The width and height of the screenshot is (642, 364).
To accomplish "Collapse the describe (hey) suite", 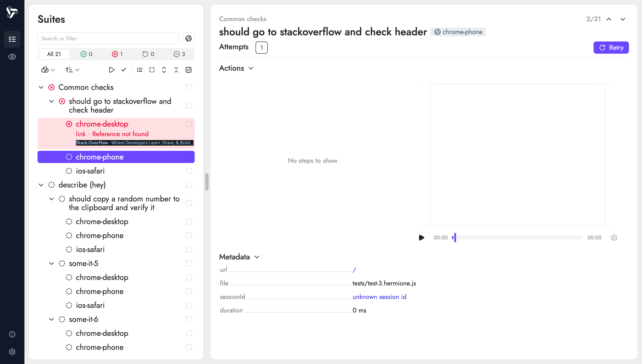I will point(41,185).
